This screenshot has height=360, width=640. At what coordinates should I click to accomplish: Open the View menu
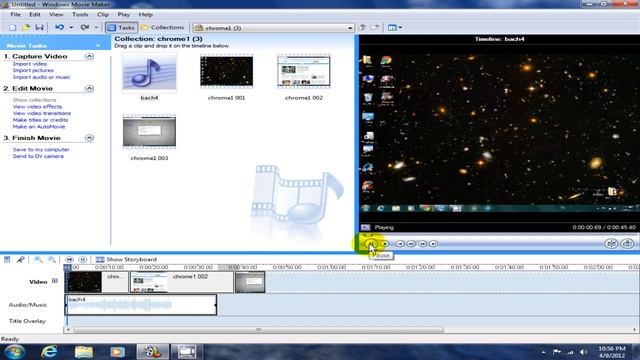[56, 14]
